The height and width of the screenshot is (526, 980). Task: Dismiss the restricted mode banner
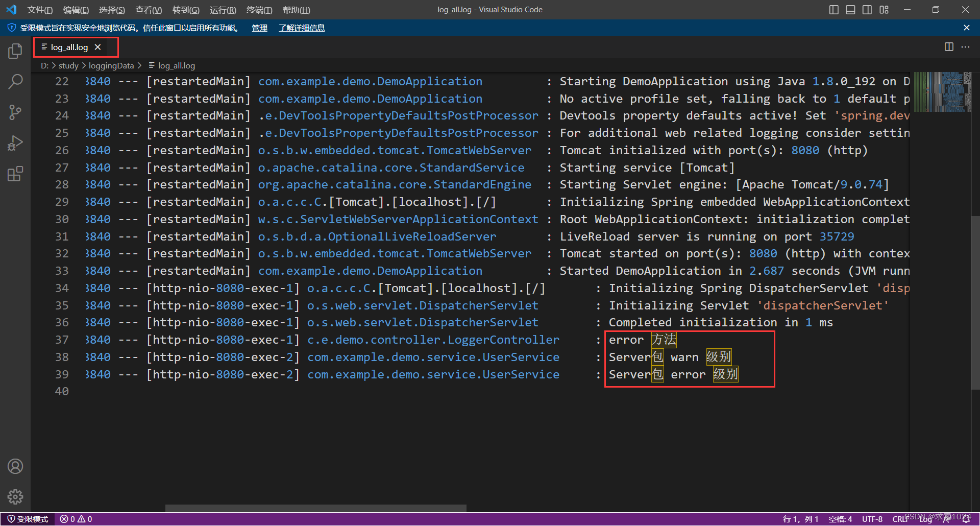(x=966, y=28)
